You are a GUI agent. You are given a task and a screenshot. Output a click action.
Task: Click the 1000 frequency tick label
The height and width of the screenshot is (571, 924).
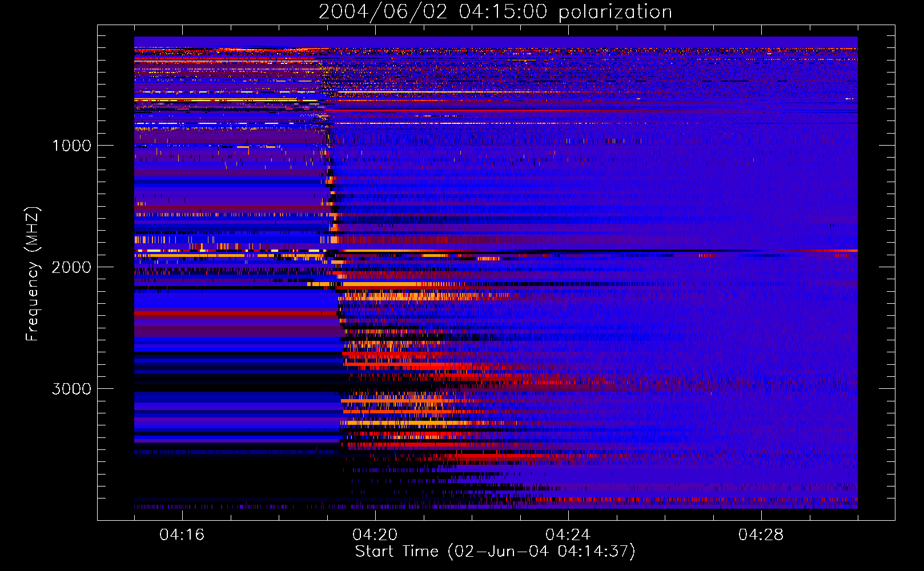[72, 146]
